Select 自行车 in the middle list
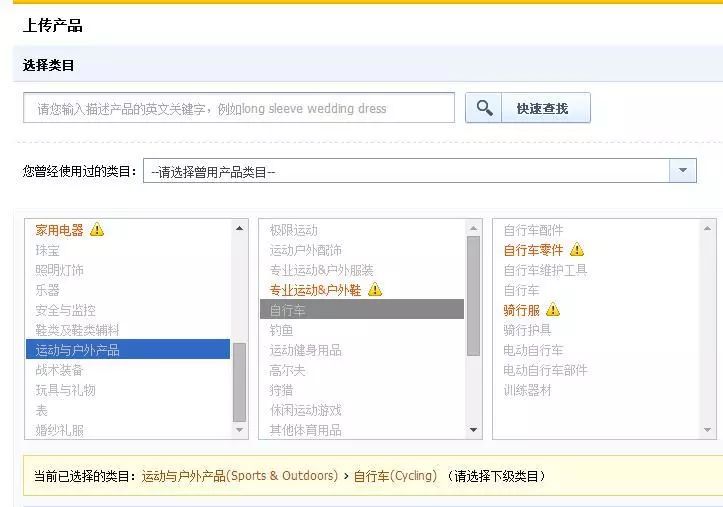 coord(288,310)
